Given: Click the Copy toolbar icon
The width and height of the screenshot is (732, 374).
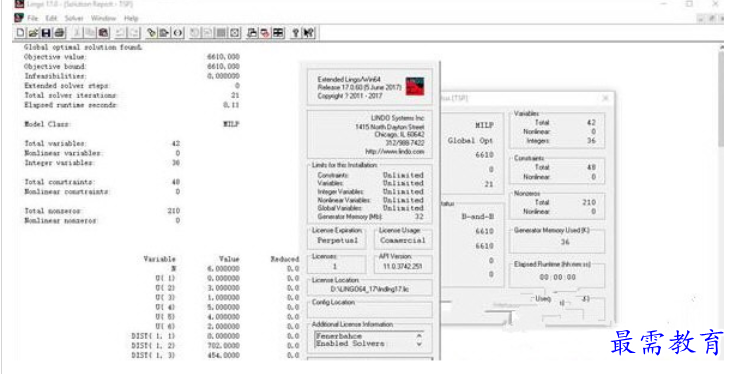Looking at the screenshot, I should point(90,33).
